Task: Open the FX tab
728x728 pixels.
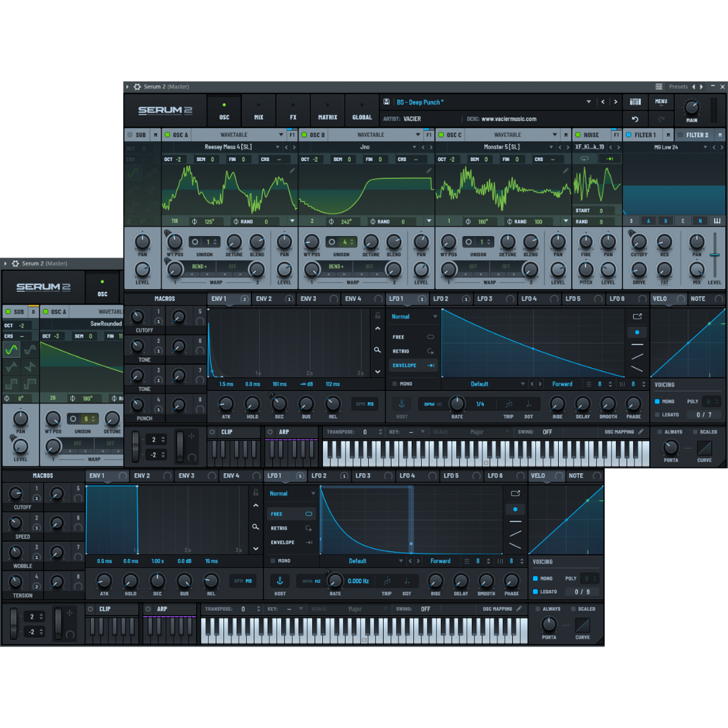Action: point(293,111)
